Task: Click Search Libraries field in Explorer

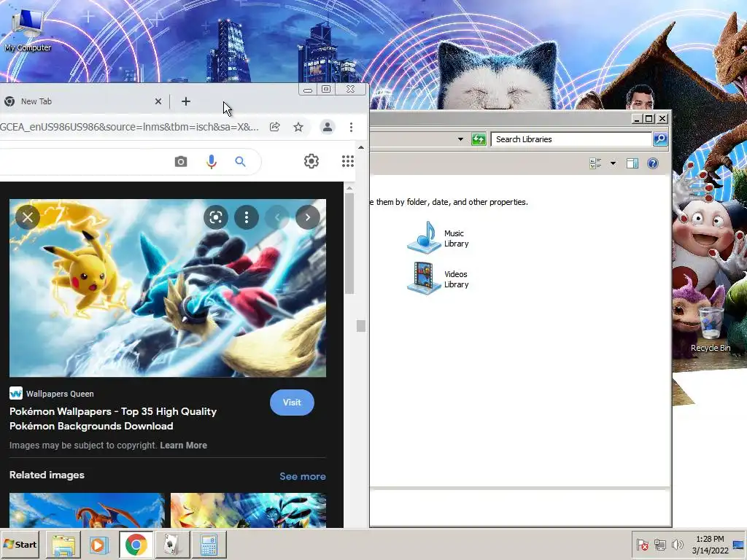Action: coord(571,139)
